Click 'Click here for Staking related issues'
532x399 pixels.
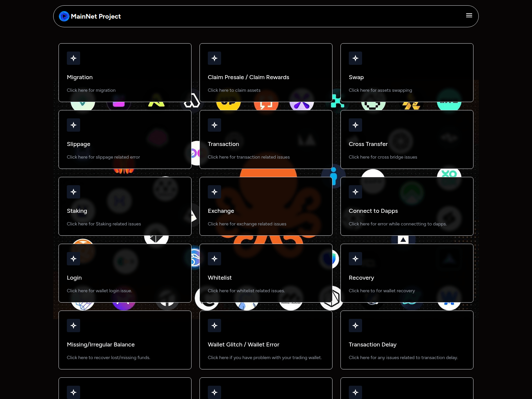[104, 224]
